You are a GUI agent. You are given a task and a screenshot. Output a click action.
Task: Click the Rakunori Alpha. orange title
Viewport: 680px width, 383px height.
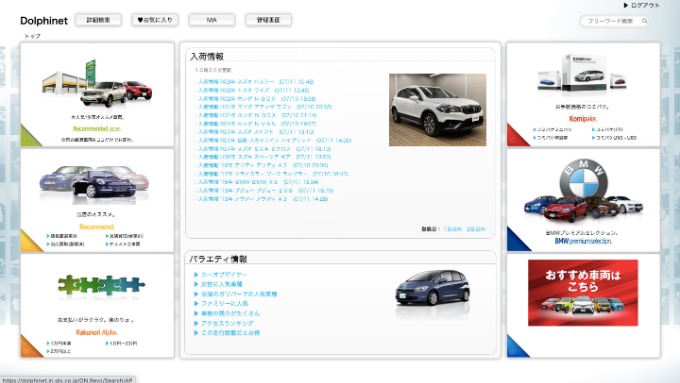point(97,333)
